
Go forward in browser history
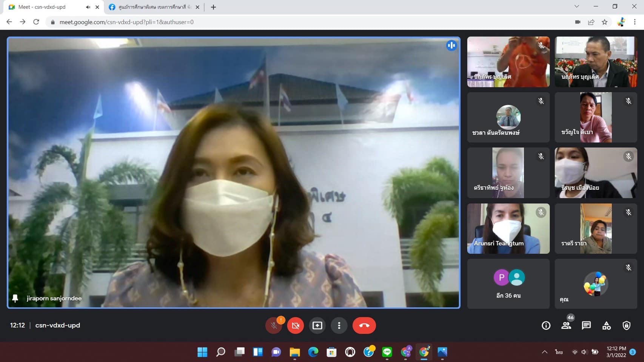23,22
